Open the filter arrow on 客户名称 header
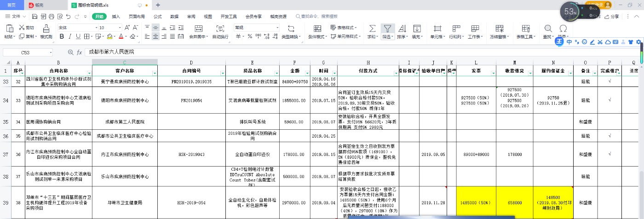The width and height of the screenshot is (644, 219). click(x=155, y=73)
